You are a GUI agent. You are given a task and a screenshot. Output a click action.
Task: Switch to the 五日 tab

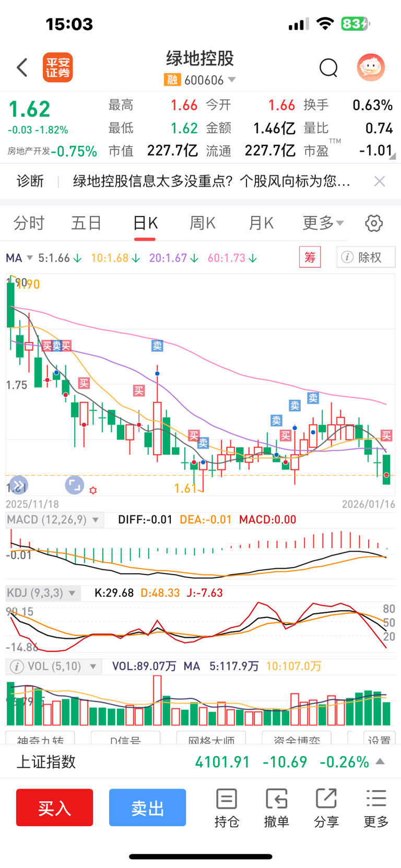point(86,223)
